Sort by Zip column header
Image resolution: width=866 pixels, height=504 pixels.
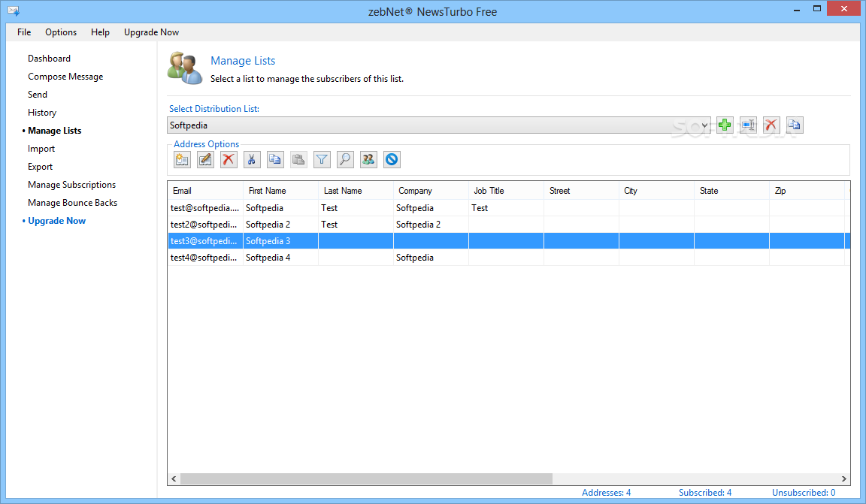[x=807, y=191]
